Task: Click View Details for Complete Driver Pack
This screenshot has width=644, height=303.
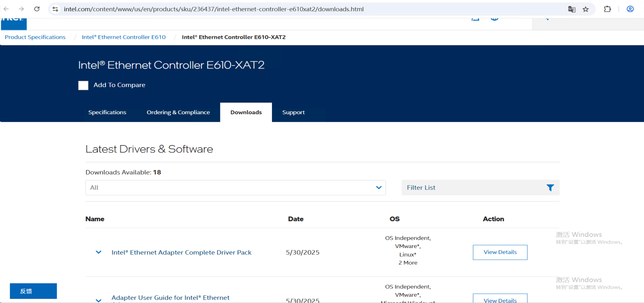Action: point(500,252)
